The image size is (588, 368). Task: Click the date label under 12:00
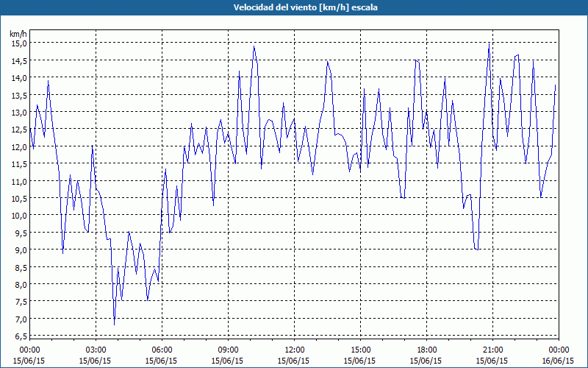pyautogui.click(x=293, y=361)
